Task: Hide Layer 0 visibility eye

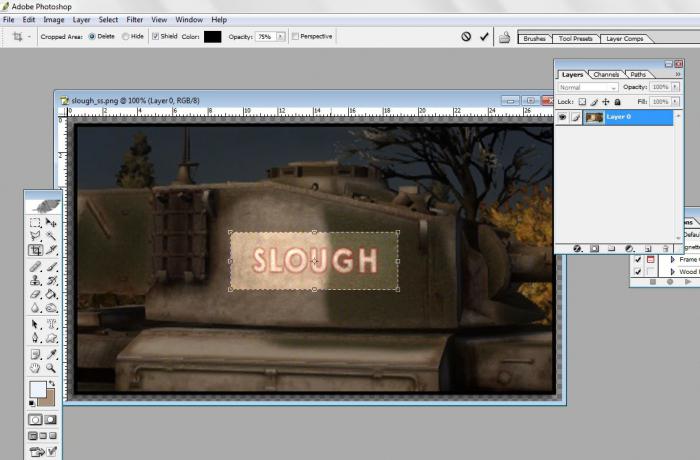Action: click(562, 117)
